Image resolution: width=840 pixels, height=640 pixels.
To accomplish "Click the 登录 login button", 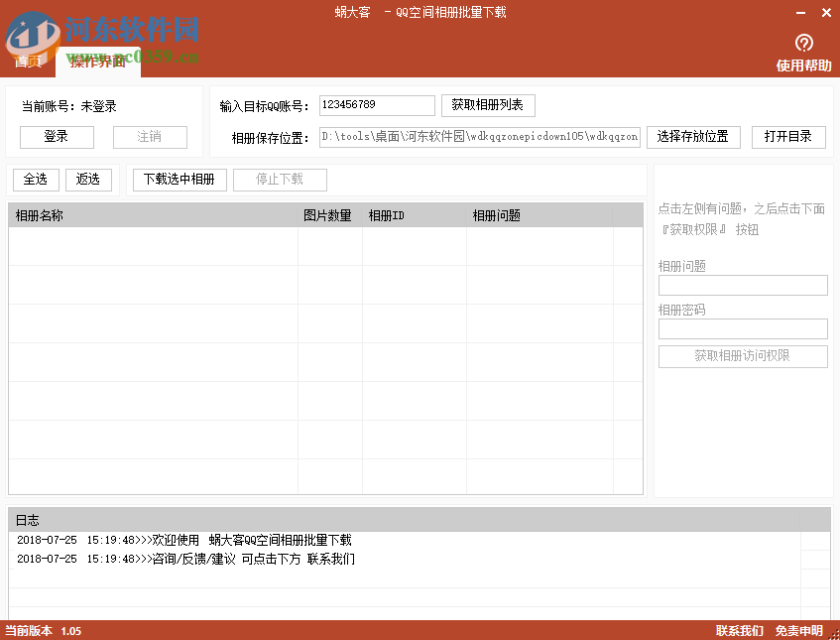I will [x=56, y=137].
